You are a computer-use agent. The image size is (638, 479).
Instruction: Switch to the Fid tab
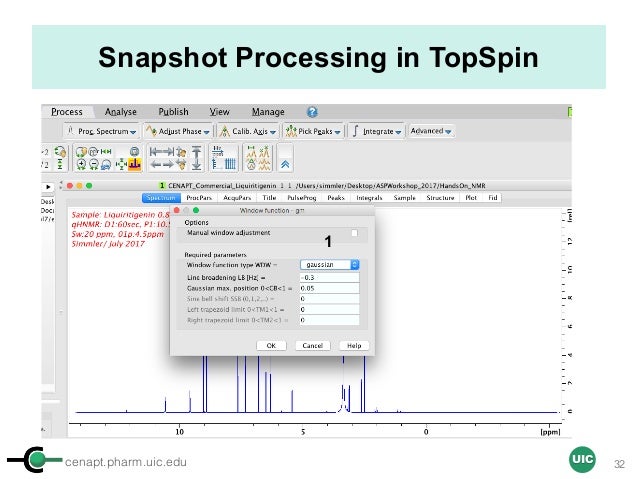click(493, 198)
